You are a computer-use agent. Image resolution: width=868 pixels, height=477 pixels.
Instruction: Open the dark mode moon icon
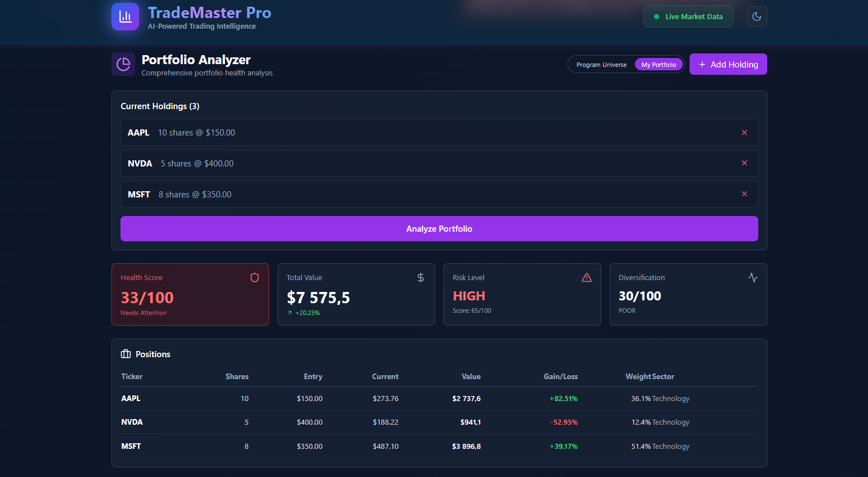click(757, 16)
